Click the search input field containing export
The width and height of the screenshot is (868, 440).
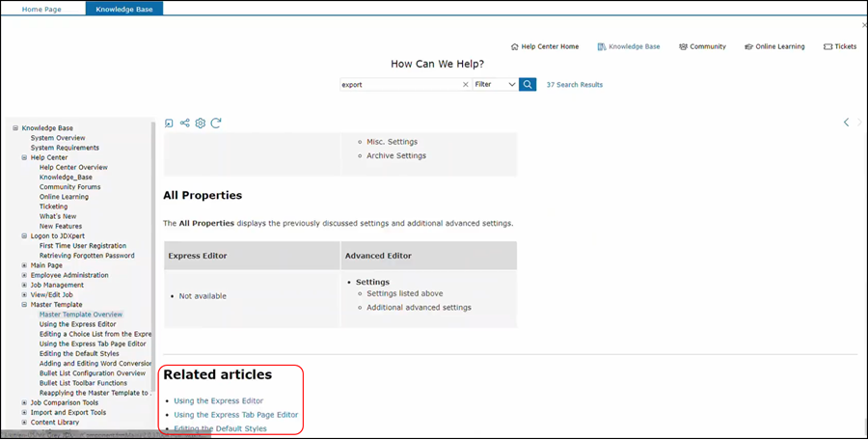tap(399, 85)
